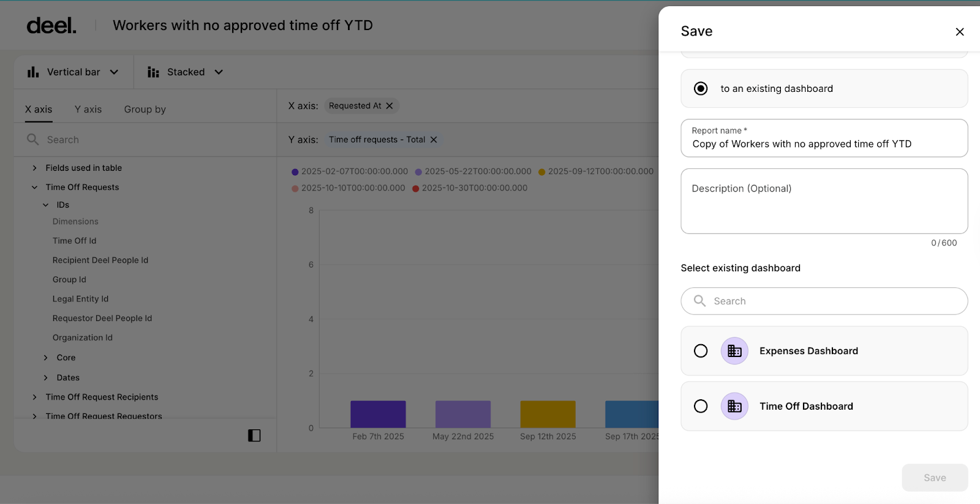
Task: Toggle the sidebar collapse panel icon
Action: point(254,435)
